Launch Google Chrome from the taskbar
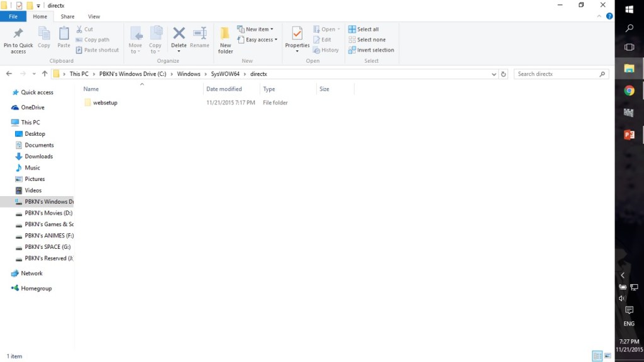Image resolution: width=644 pixels, height=362 pixels. click(629, 90)
